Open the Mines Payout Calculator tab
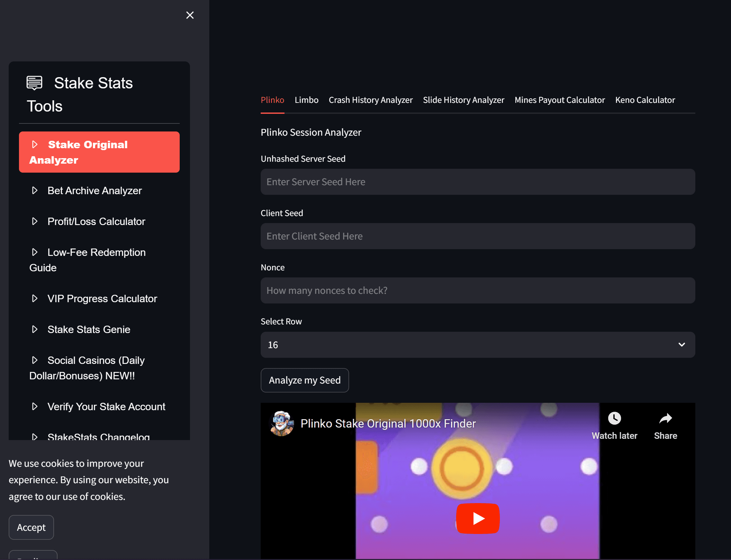Screen dimensions: 731x560 (560, 100)
